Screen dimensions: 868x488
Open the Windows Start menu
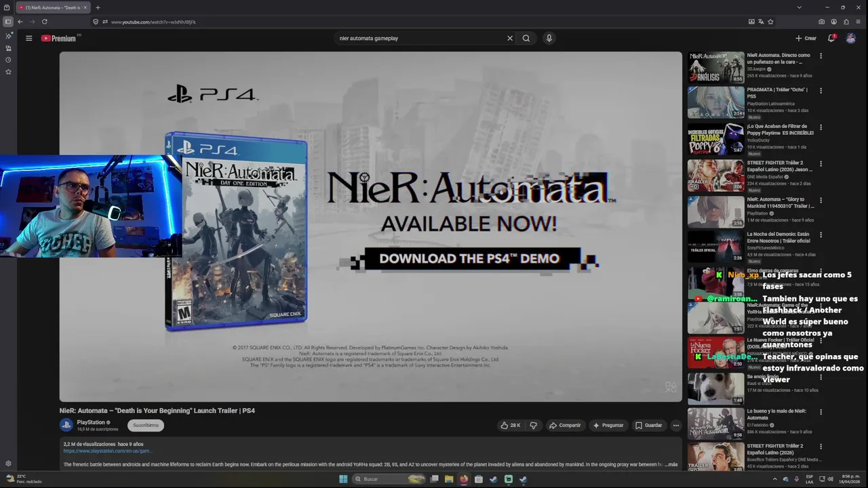point(343,479)
